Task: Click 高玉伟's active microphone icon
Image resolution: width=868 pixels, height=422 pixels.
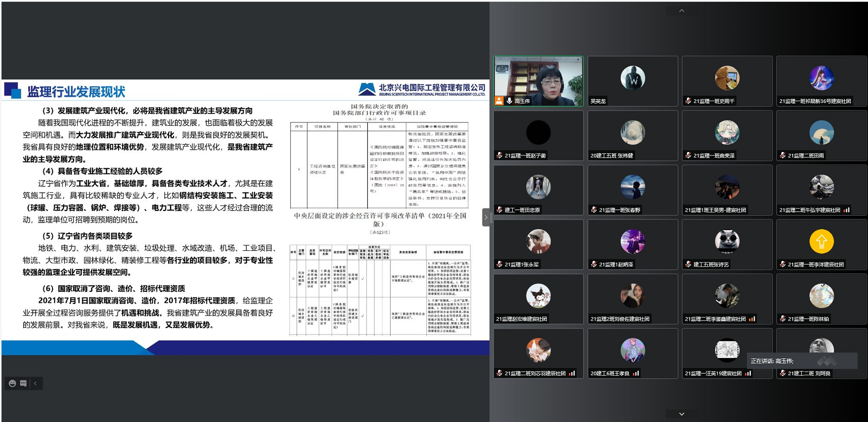Action: click(509, 101)
